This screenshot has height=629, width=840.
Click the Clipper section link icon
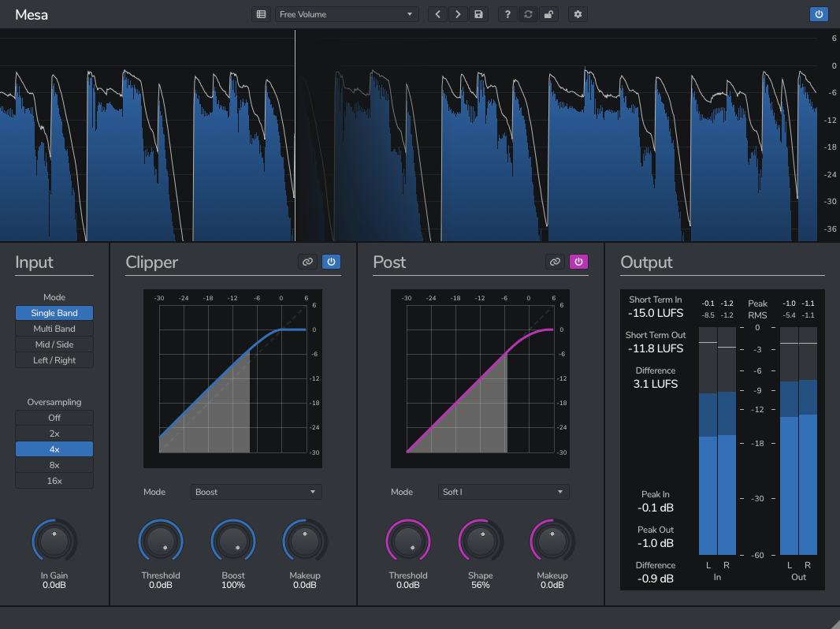(x=307, y=262)
